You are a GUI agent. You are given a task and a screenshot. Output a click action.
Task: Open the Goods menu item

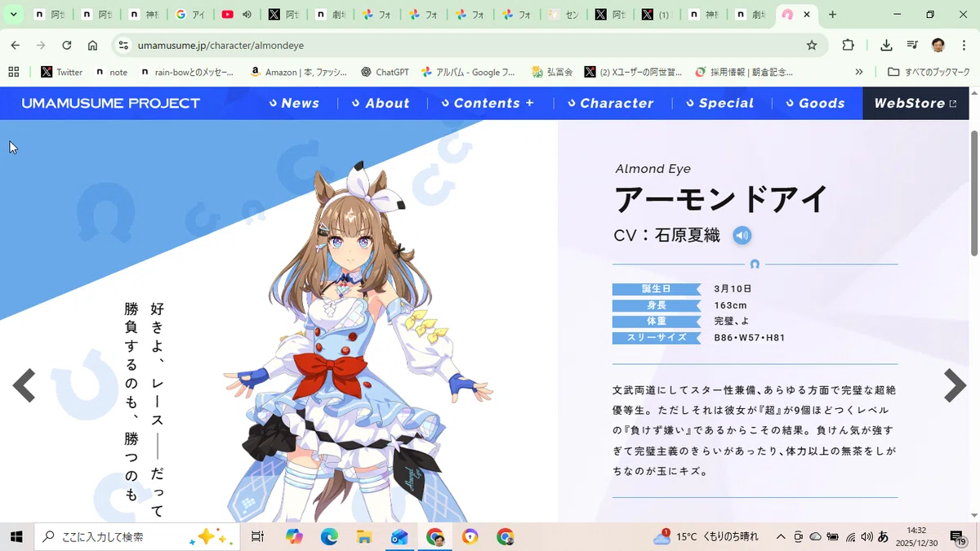click(x=816, y=104)
